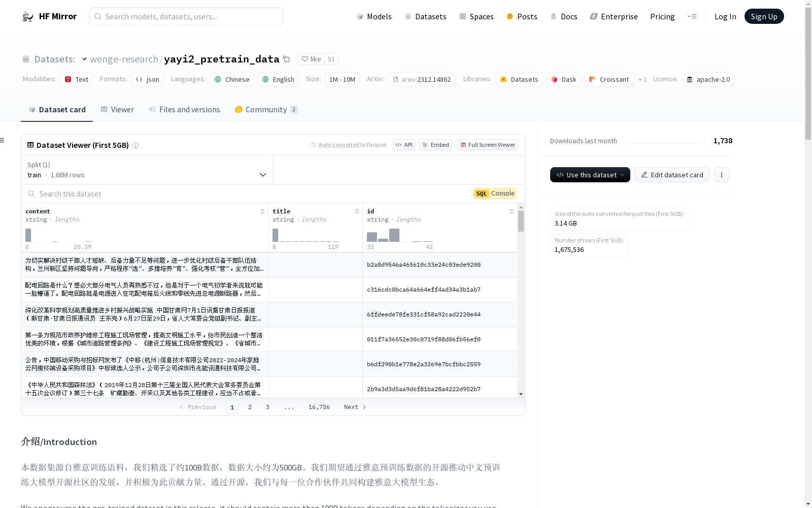Click the 1M - 10M size tag
812x508 pixels.
click(342, 79)
